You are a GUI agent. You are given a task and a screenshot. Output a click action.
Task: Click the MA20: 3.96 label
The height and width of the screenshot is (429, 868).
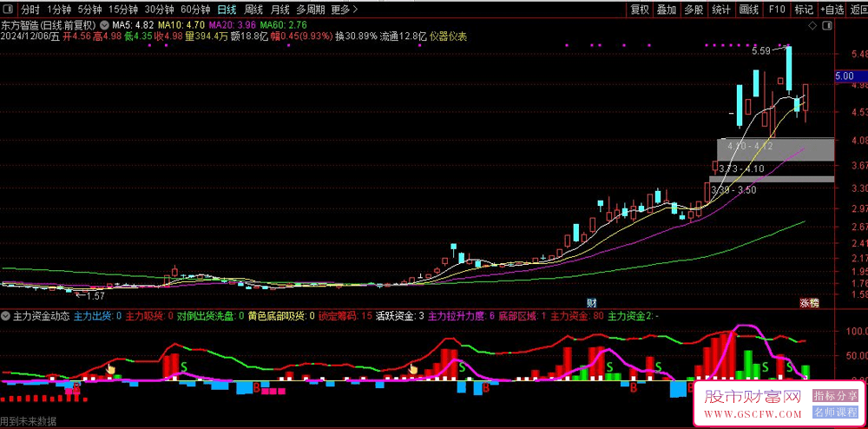pos(233,25)
